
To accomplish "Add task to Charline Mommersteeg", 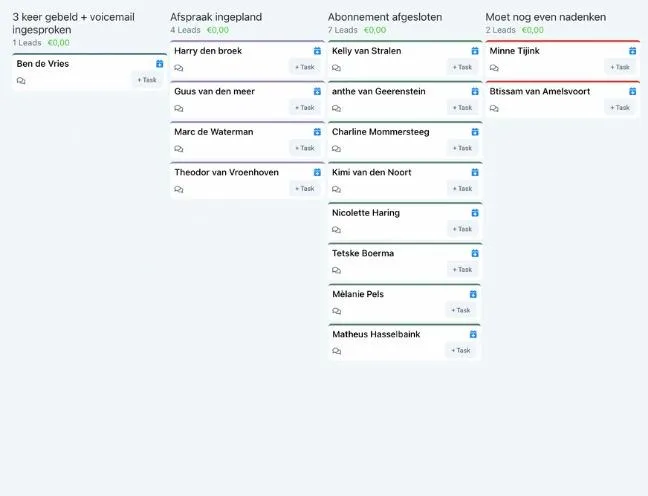I will (462, 148).
